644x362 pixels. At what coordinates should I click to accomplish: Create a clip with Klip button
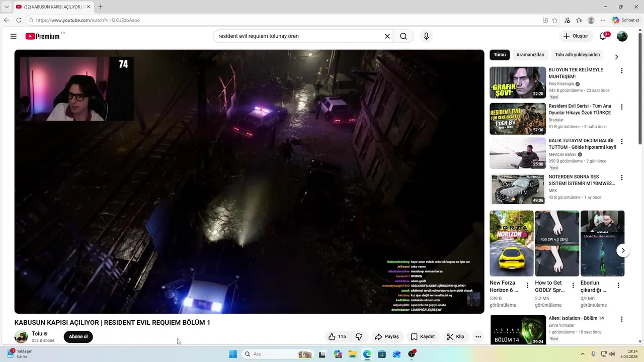(x=455, y=337)
